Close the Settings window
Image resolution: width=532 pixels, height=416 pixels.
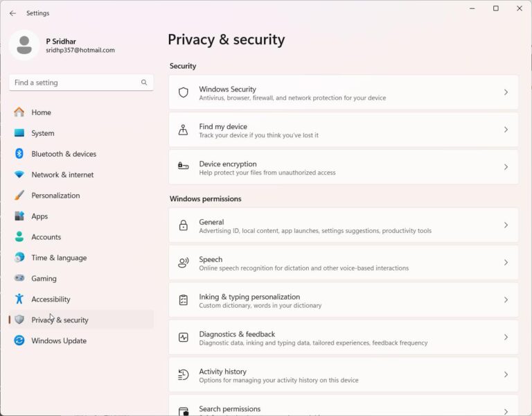click(519, 8)
